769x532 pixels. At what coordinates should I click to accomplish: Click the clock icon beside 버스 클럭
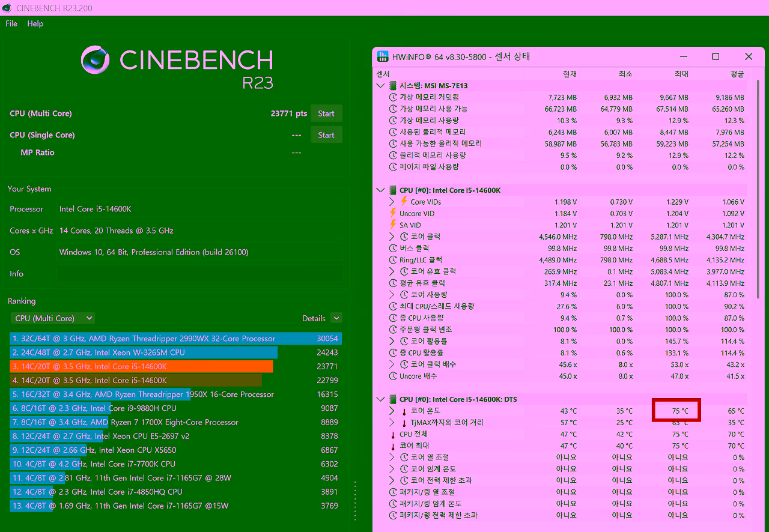coord(394,248)
